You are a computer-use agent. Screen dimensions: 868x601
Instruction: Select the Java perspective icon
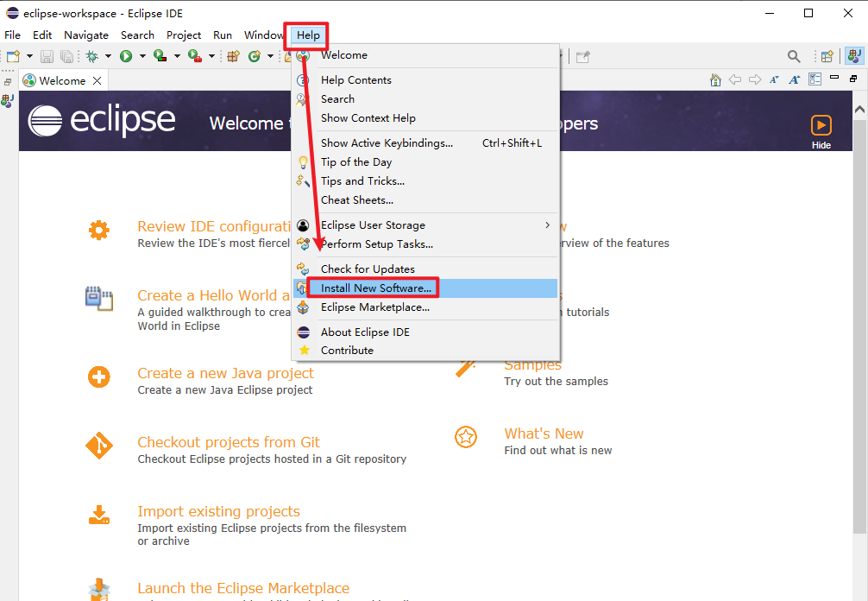[853, 56]
